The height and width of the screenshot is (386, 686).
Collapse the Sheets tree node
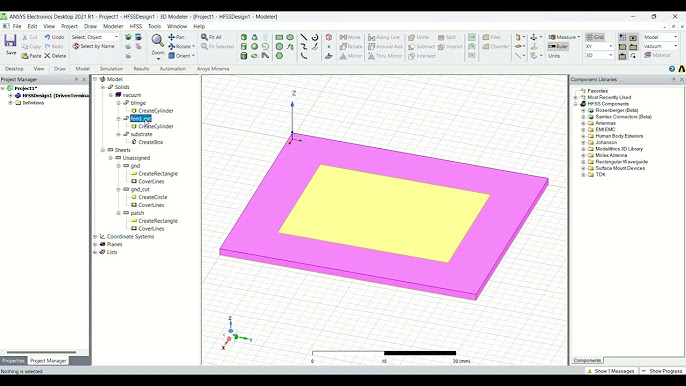(x=103, y=150)
